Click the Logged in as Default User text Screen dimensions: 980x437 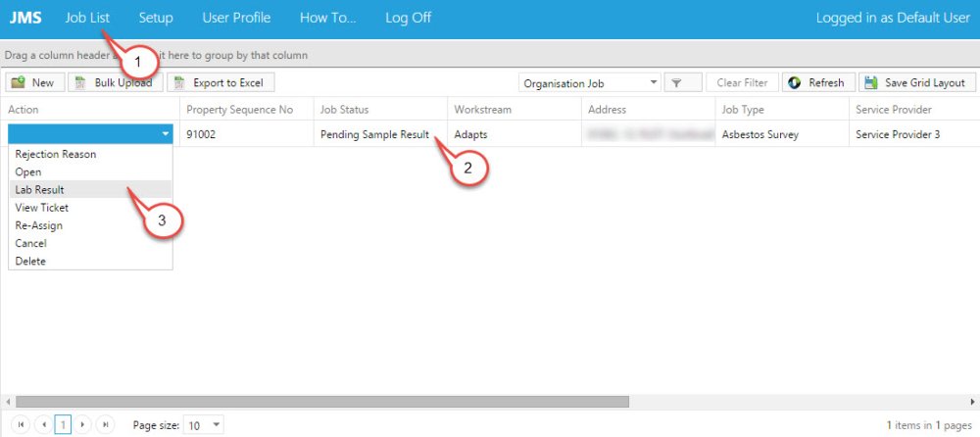coord(893,18)
